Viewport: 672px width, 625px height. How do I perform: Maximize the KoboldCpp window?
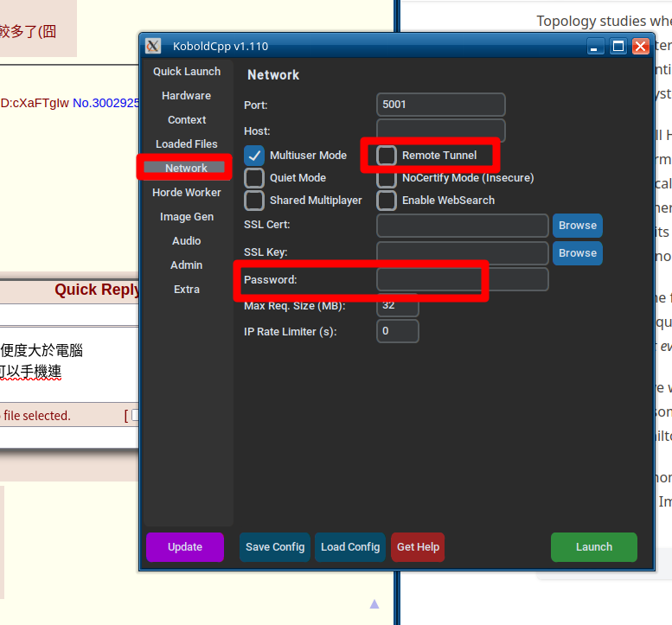(618, 47)
